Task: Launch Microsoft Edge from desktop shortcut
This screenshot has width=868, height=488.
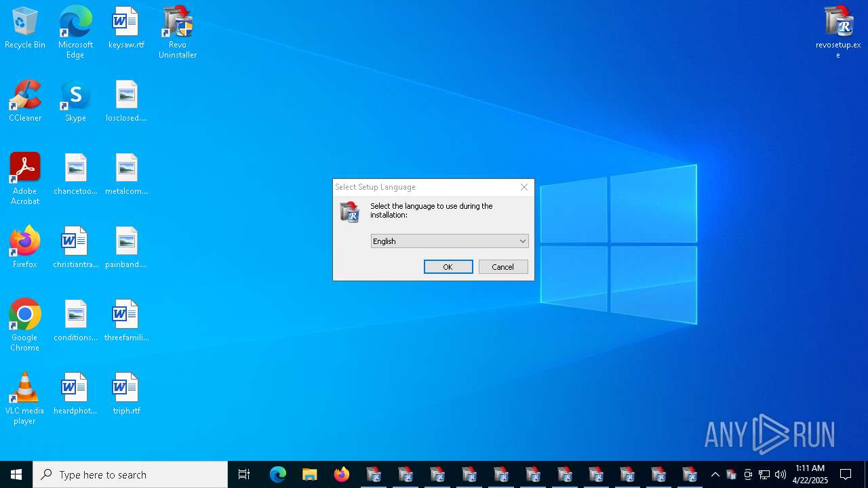Action: click(x=75, y=33)
